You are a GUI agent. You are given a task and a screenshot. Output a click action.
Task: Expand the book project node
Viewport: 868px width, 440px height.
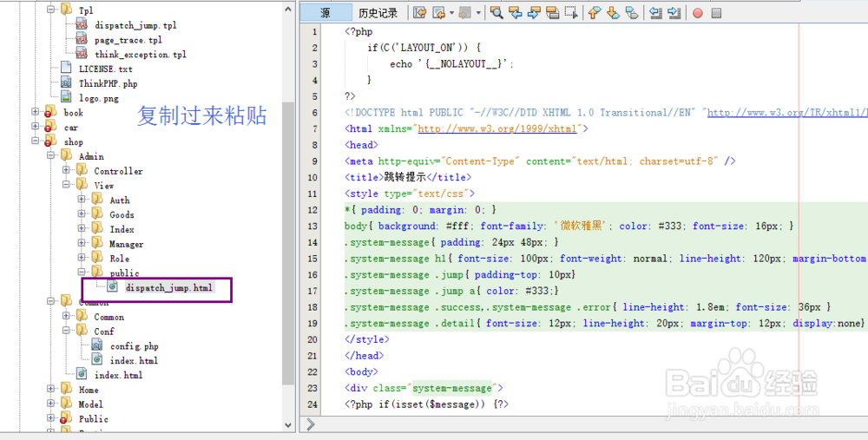point(36,112)
